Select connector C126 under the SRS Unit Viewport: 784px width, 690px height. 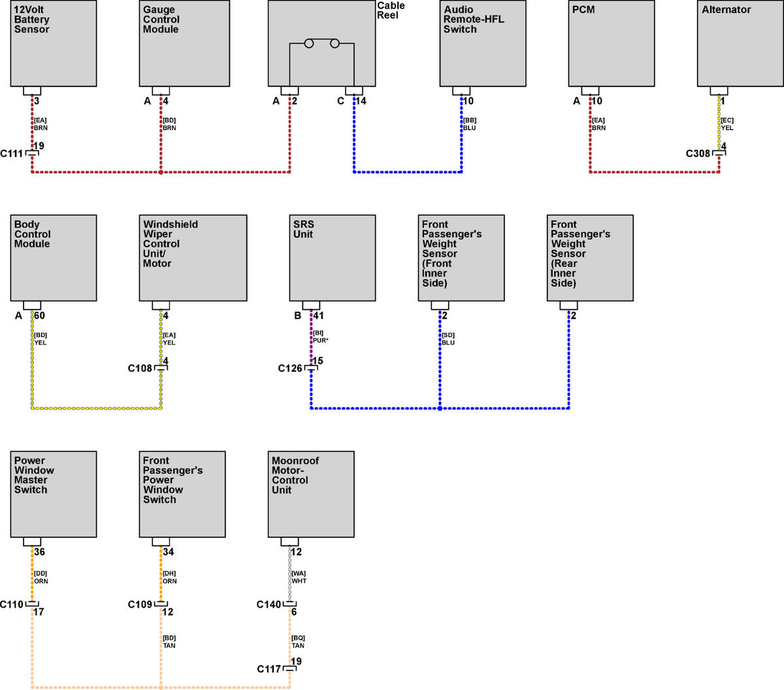pyautogui.click(x=311, y=368)
